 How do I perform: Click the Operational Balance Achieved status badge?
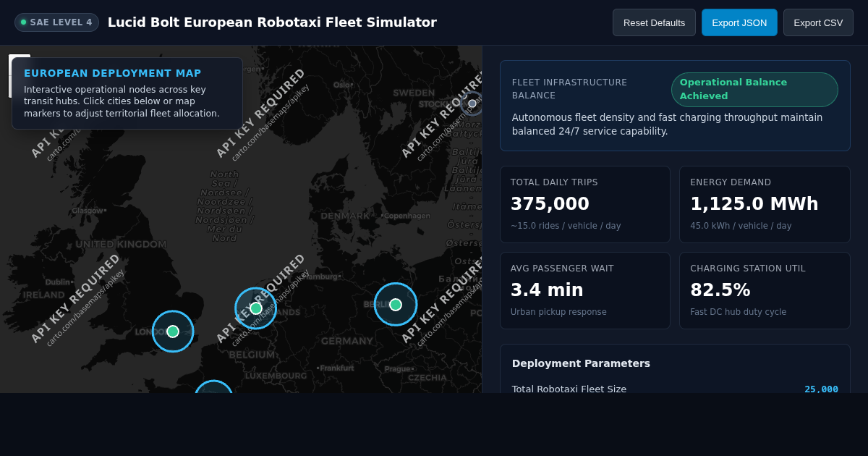[754, 89]
